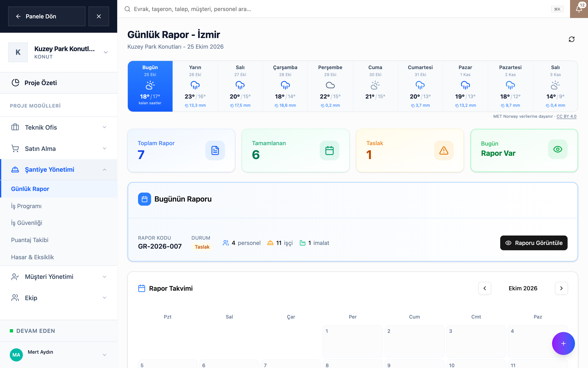Click the Taslak status badge
This screenshot has width=588, height=368.
(x=202, y=247)
